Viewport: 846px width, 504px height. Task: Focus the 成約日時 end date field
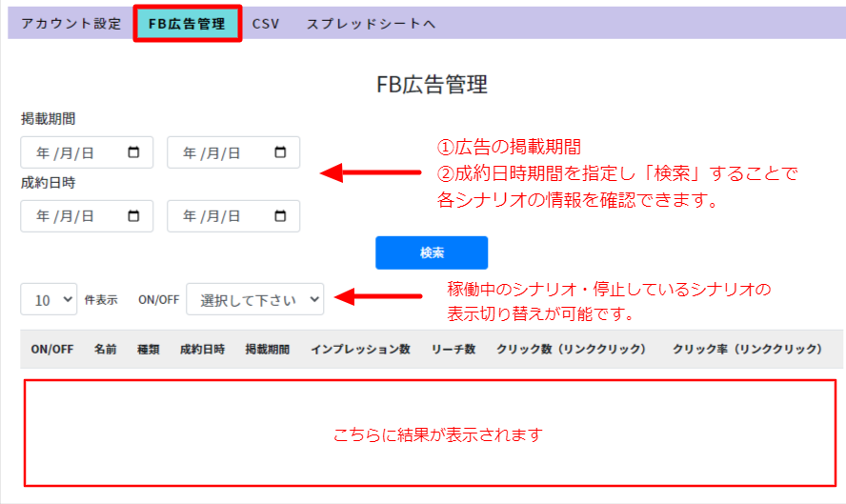[x=233, y=216]
